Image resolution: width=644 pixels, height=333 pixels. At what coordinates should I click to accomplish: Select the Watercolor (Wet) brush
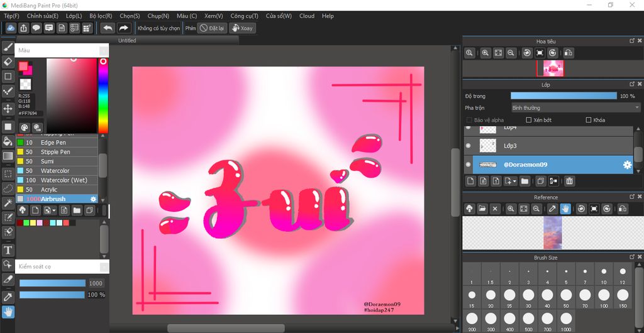(57, 180)
